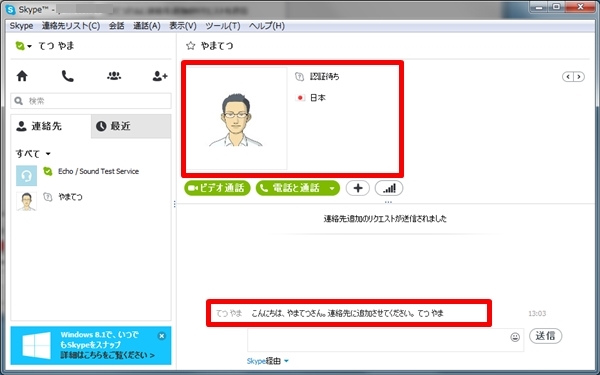Select Echo / Sound Test Service contact
The width and height of the screenshot is (600, 375).
[x=98, y=171]
